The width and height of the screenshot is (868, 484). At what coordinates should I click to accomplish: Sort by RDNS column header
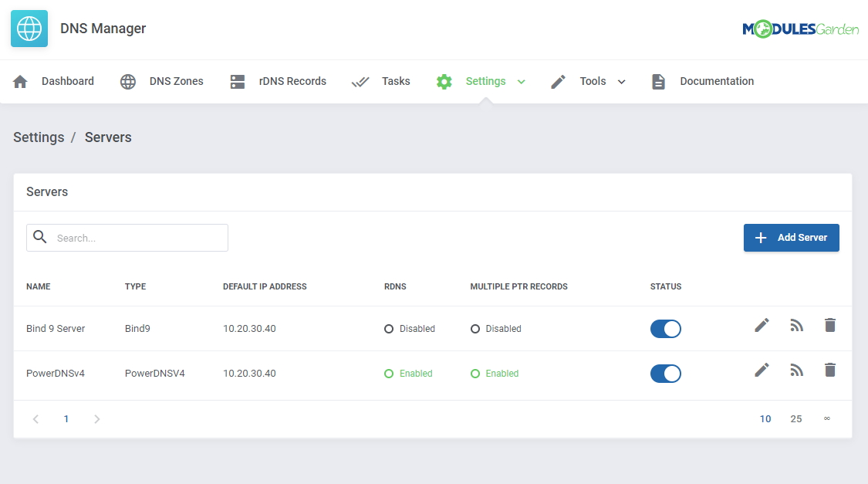[x=395, y=286]
